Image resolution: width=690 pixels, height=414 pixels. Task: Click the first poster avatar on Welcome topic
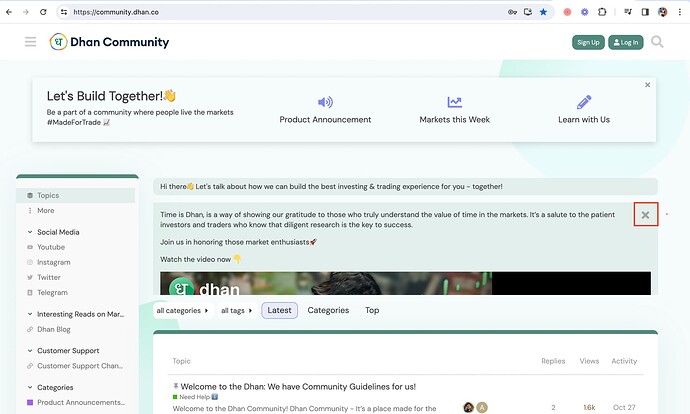click(469, 407)
